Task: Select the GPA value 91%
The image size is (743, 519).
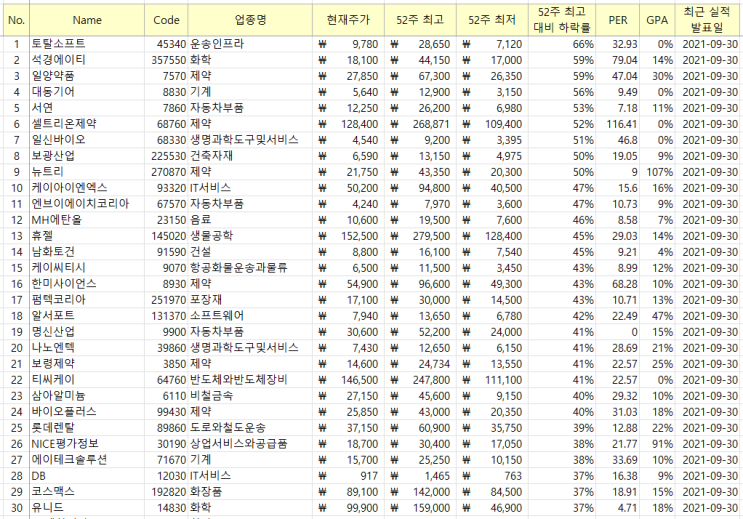Action: 657,444
